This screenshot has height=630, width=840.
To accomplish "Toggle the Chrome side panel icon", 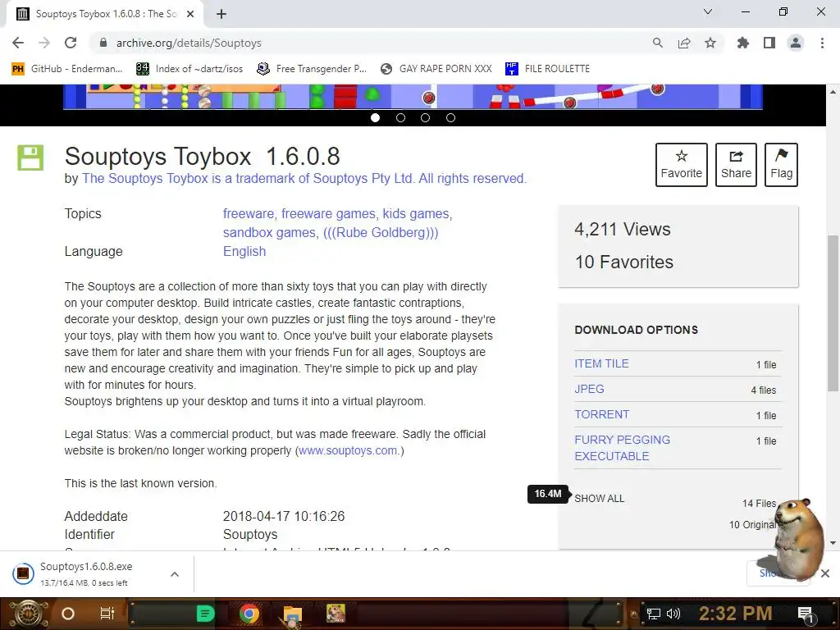I will (769, 43).
